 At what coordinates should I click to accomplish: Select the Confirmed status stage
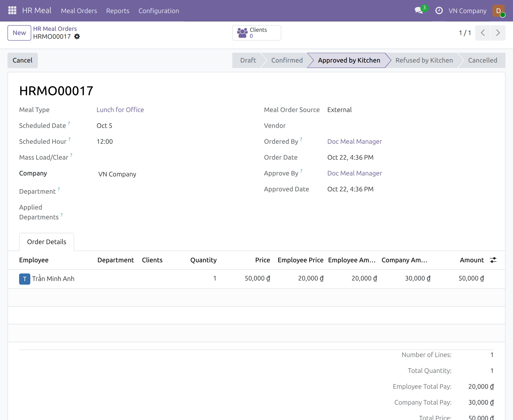(x=287, y=60)
